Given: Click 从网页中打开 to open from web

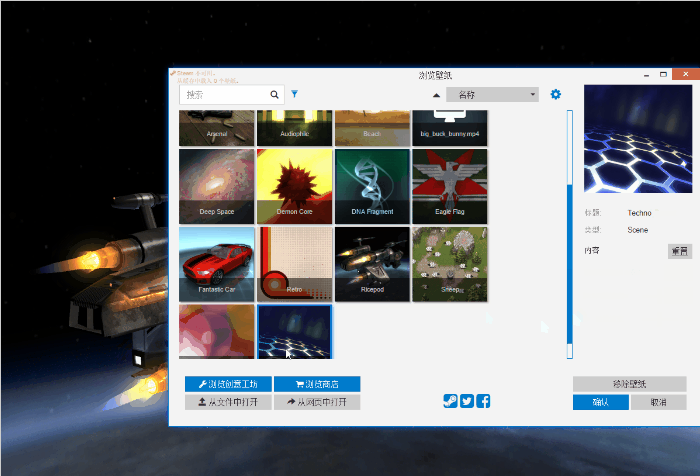Looking at the screenshot, I should (x=316, y=402).
